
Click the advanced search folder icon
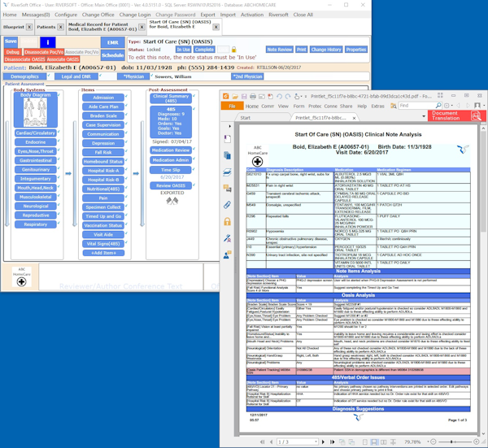tap(394, 106)
